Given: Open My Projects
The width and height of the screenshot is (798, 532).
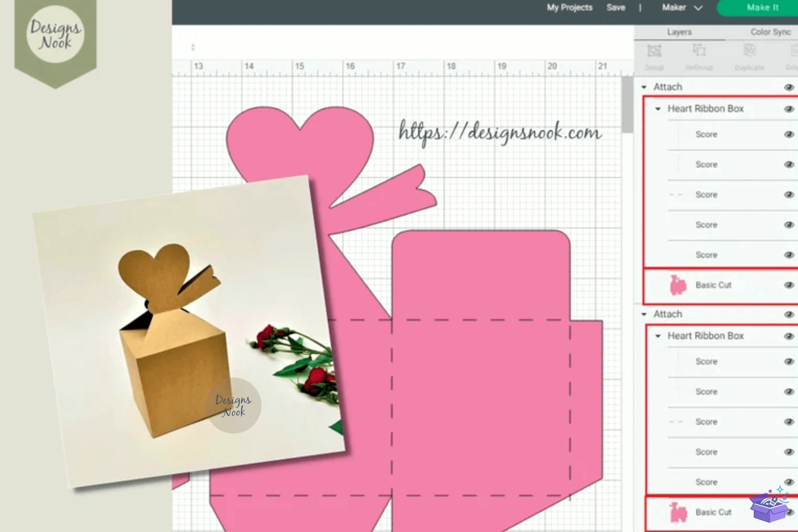Looking at the screenshot, I should pyautogui.click(x=570, y=7).
